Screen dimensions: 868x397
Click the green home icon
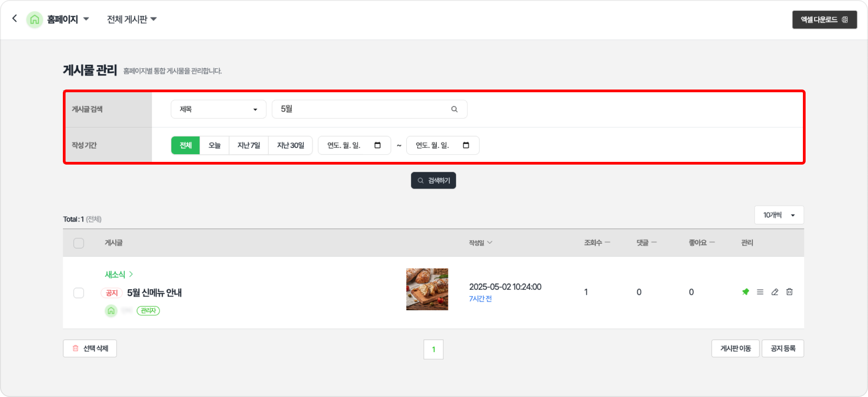(x=35, y=19)
